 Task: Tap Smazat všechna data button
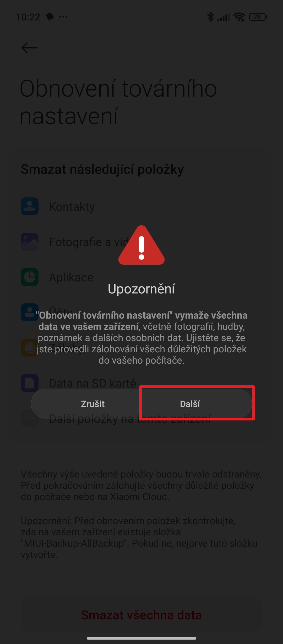pyautogui.click(x=141, y=615)
